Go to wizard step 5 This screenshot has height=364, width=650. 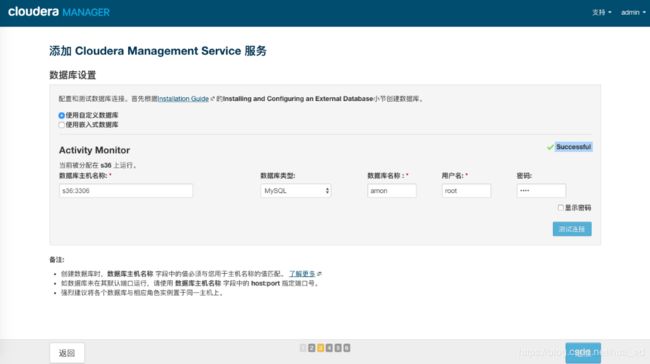pos(338,348)
